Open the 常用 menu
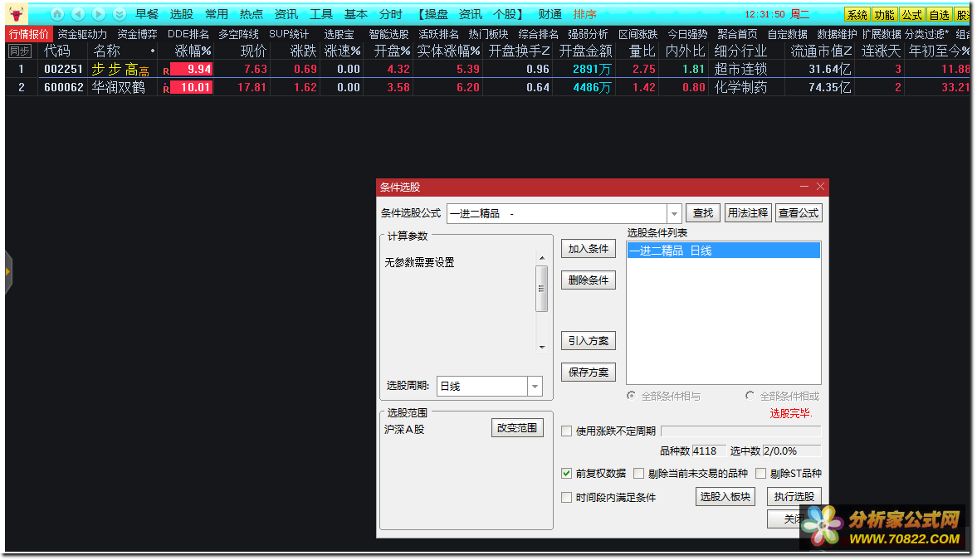Viewport: 977px width, 560px height. click(216, 14)
